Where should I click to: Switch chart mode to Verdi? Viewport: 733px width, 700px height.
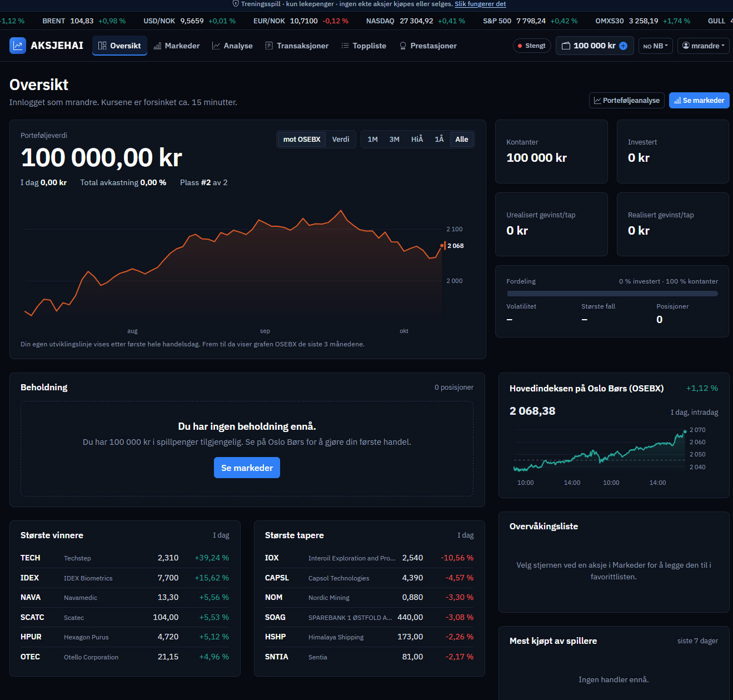coord(341,139)
